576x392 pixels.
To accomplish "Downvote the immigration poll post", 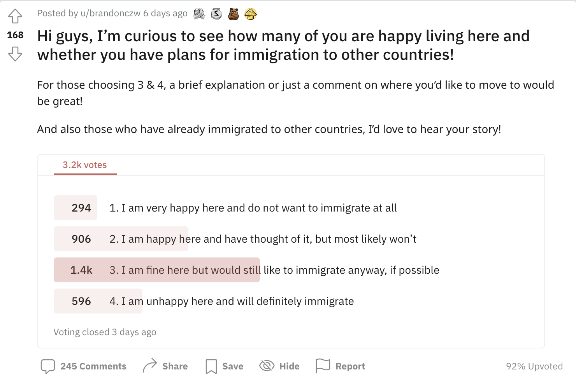I will tap(15, 54).
